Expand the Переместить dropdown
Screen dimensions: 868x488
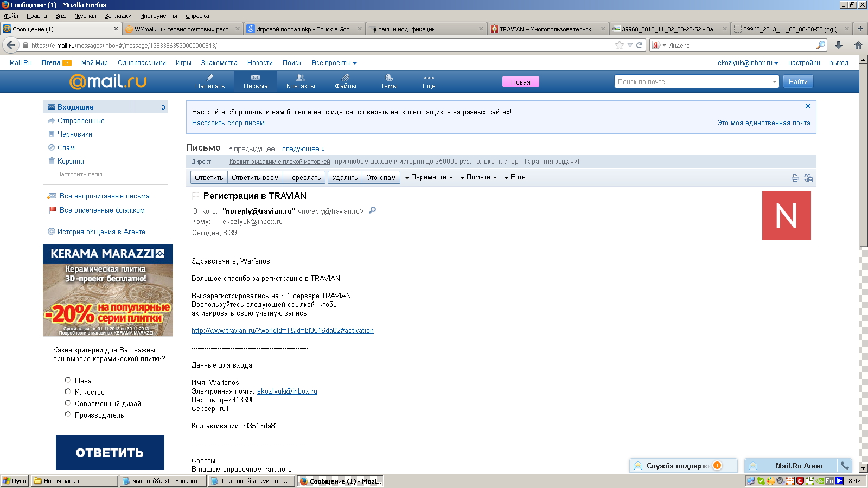coord(429,177)
